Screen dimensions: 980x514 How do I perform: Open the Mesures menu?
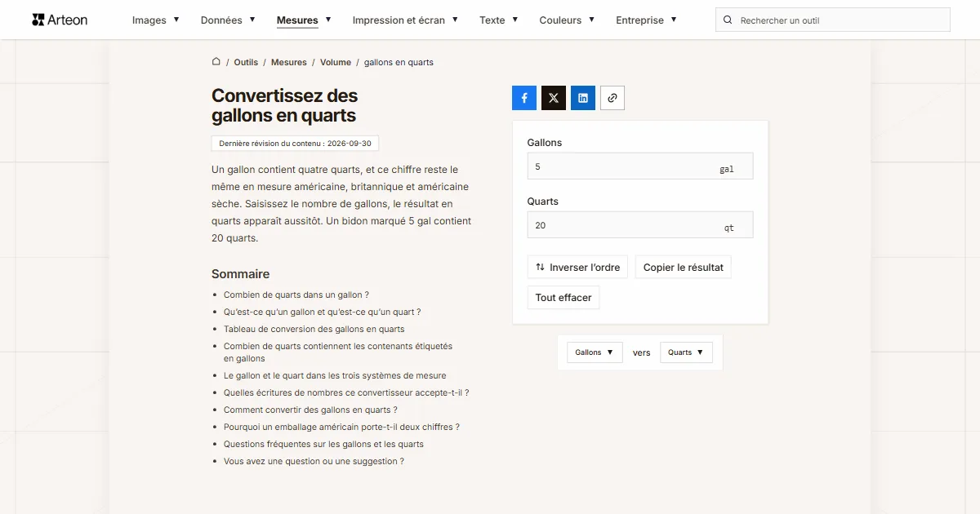[x=304, y=20]
